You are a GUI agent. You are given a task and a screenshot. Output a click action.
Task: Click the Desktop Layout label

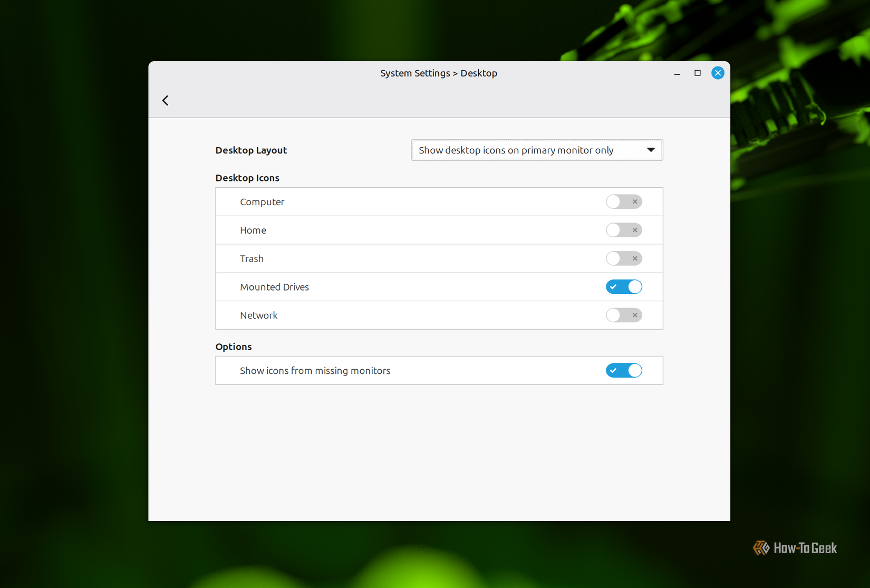tap(251, 150)
